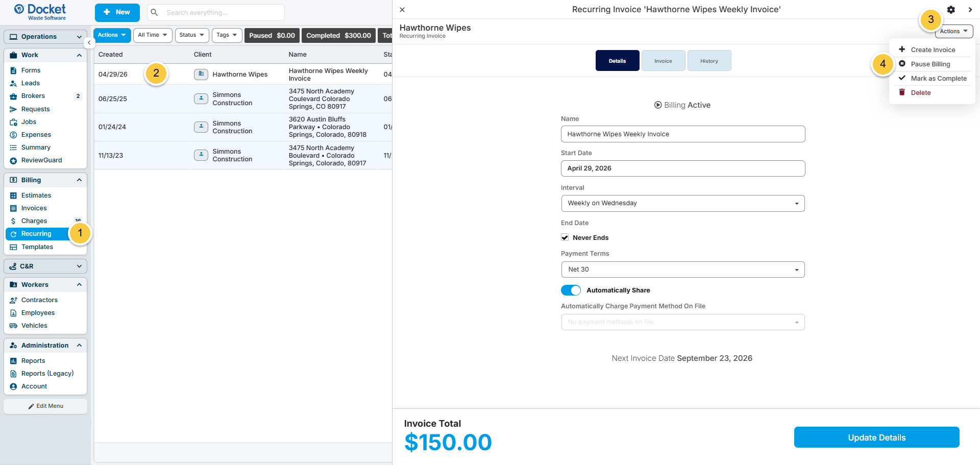Image resolution: width=980 pixels, height=465 pixels.
Task: Expand the Operations section
Action: (x=45, y=37)
